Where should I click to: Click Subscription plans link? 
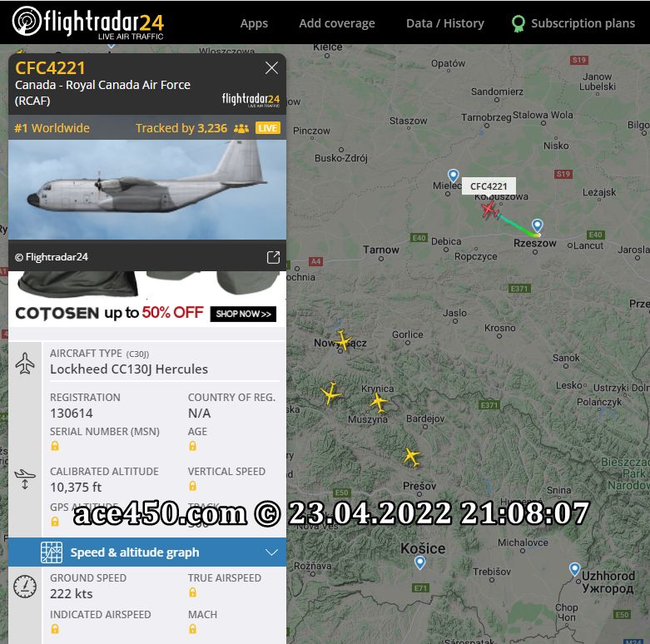click(x=583, y=23)
